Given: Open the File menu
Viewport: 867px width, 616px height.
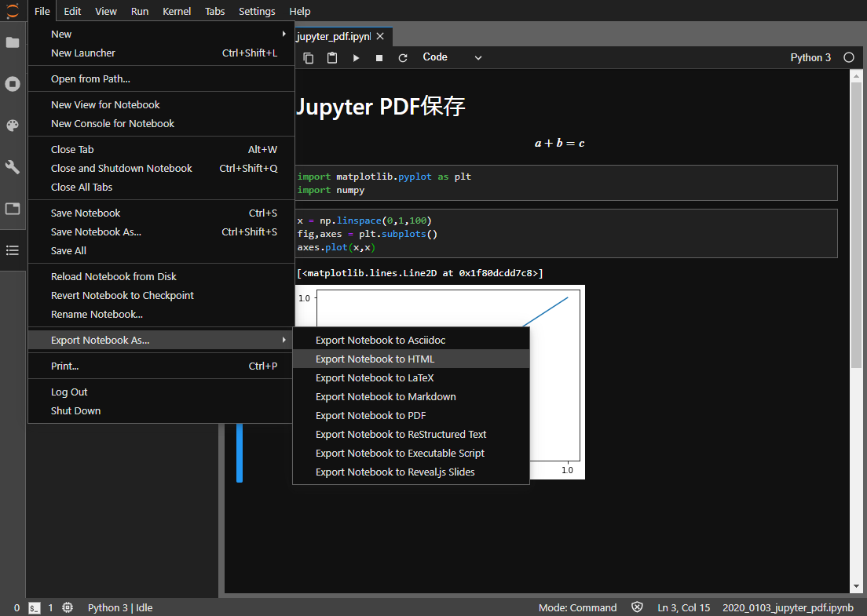Looking at the screenshot, I should click(42, 11).
